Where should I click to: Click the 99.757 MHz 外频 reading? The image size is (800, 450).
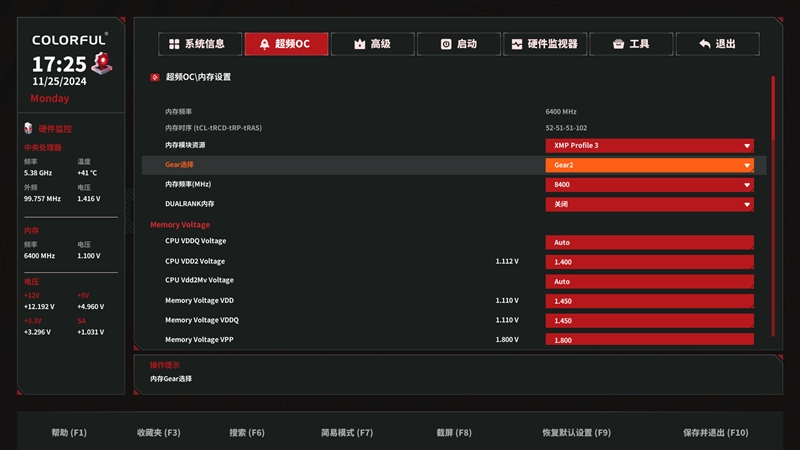[x=42, y=198]
